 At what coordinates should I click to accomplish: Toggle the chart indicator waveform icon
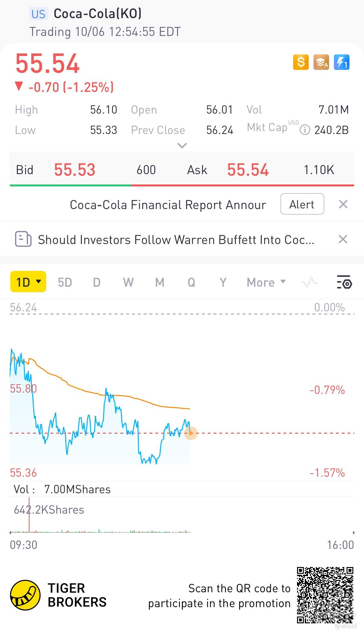click(309, 282)
